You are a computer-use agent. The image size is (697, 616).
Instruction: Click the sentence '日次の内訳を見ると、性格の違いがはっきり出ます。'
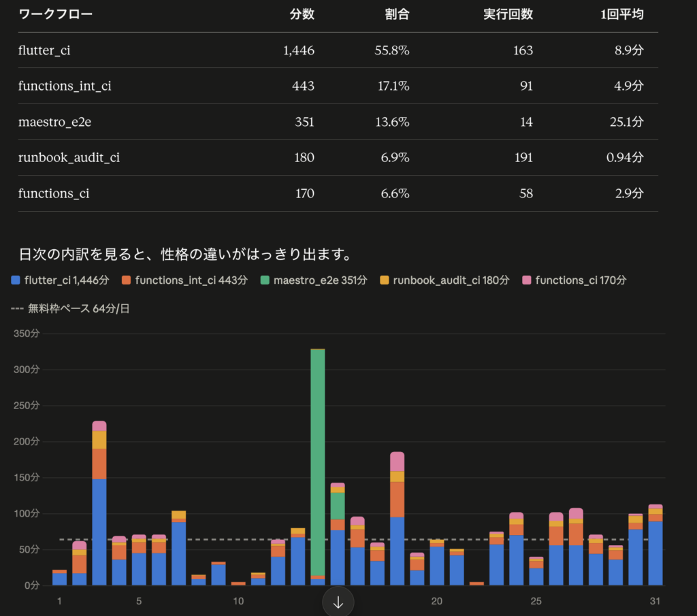187,254
